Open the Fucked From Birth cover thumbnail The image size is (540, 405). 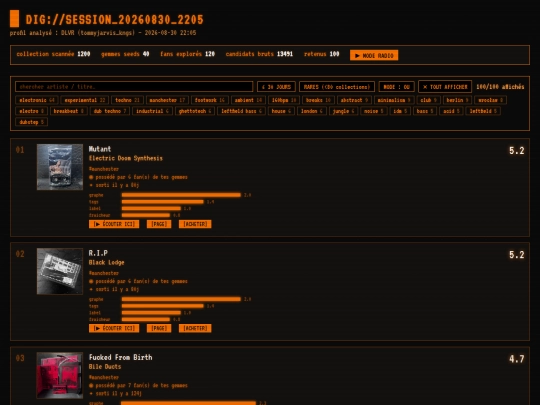pos(60,375)
